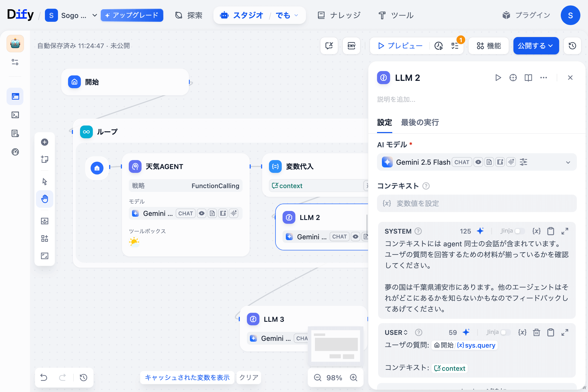Enable Jinja mode for the USER prompt

506,332
